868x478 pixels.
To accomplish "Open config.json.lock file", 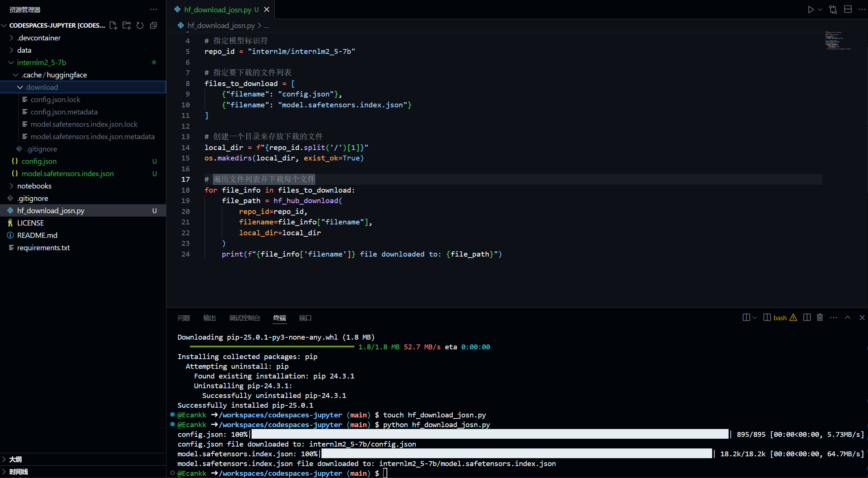I will 83,99.
